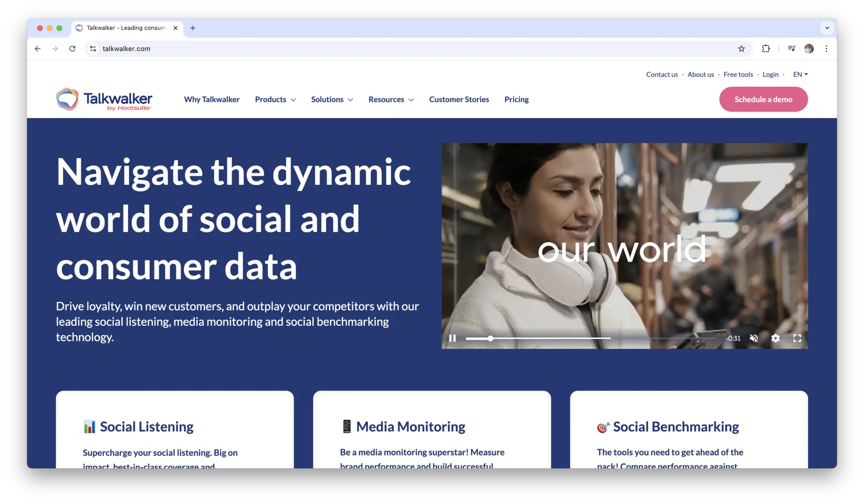Viewport: 864px width, 504px height.
Task: Open the Pricing page
Action: click(x=517, y=99)
